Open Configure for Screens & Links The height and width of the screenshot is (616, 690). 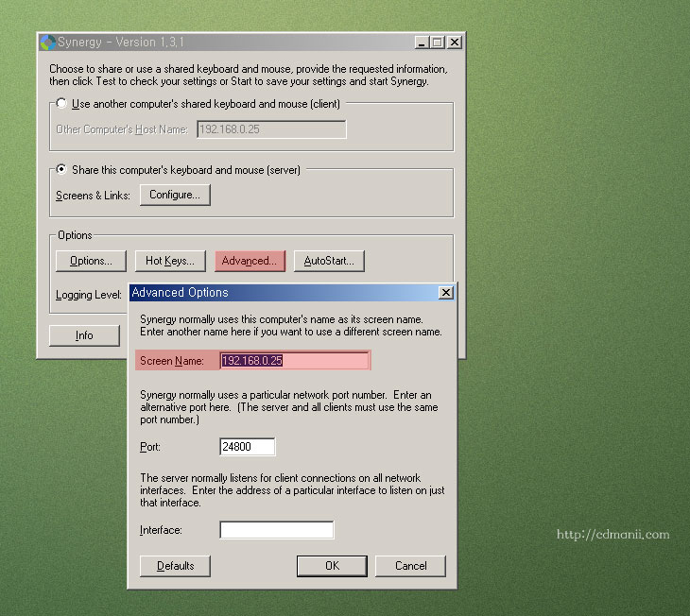[x=175, y=195]
